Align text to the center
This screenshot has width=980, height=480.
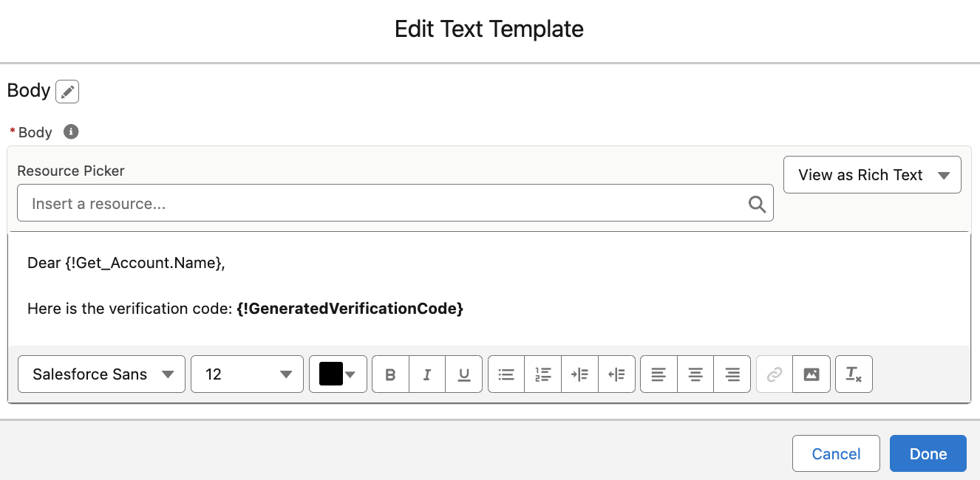(x=695, y=374)
